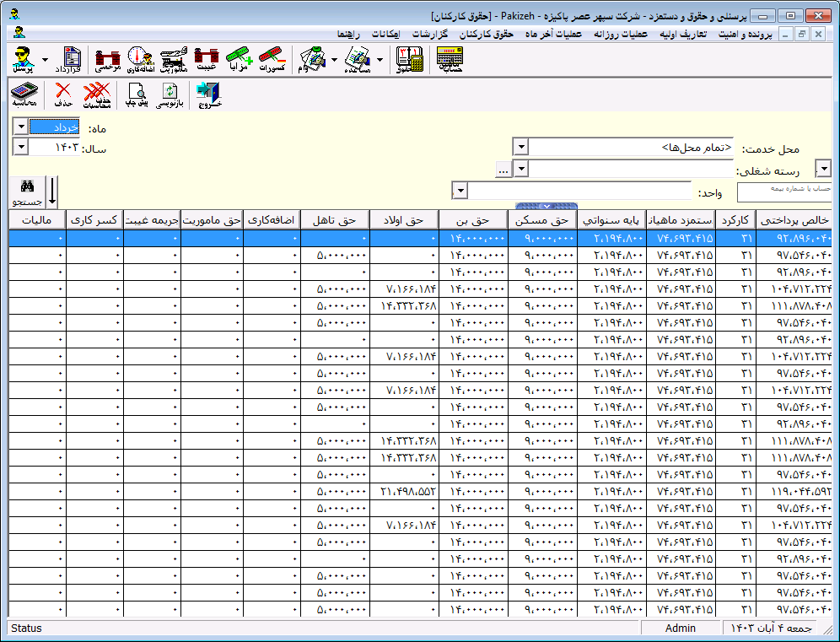Image resolution: width=840 pixels, height=642 pixels.
Task: Open the محل خدمت dropdown list
Action: pos(520,146)
